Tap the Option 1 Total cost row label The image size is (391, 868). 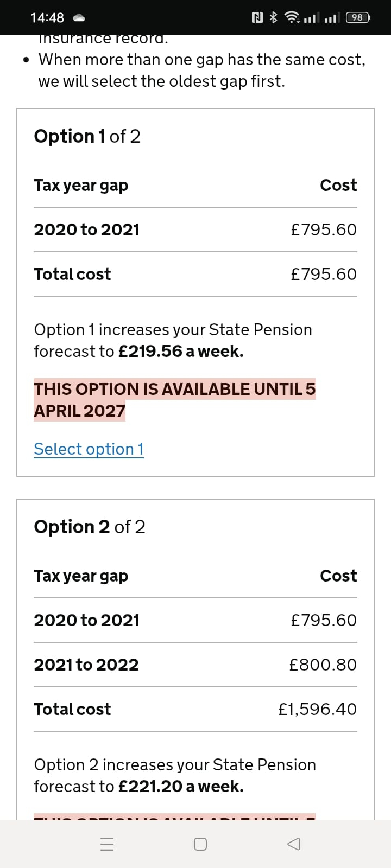point(72,274)
